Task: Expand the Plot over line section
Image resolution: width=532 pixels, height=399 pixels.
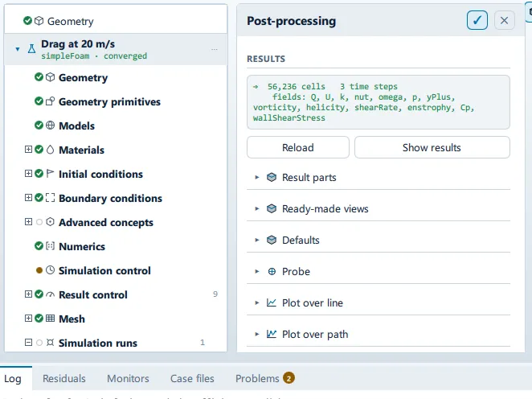Action: (257, 302)
